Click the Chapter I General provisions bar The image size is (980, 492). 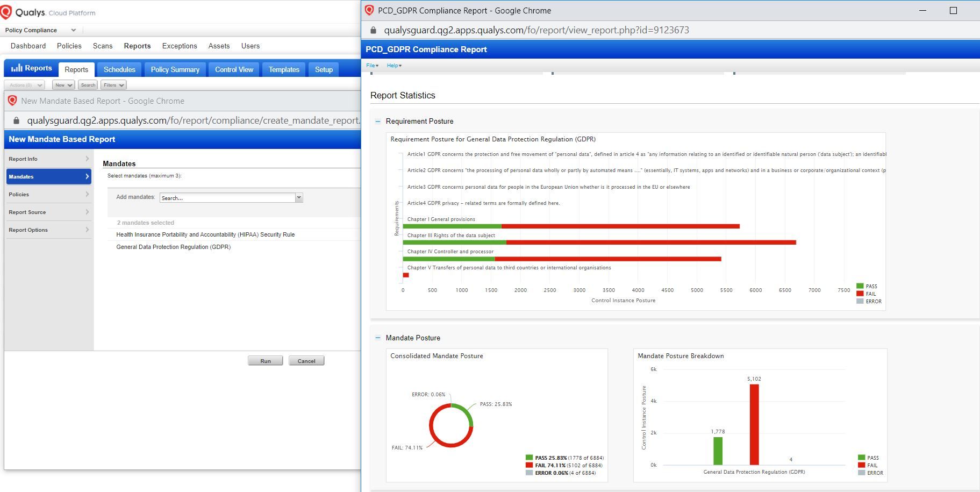pos(571,226)
